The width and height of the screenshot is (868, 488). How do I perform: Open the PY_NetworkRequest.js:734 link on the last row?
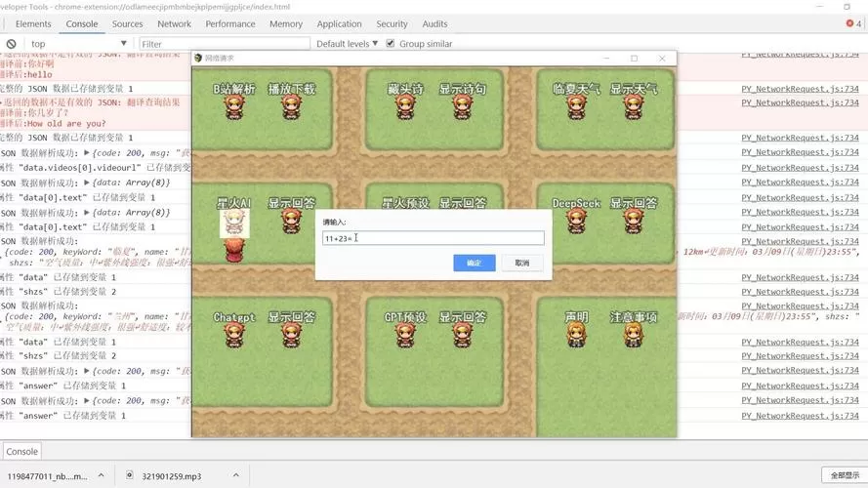[800, 416]
